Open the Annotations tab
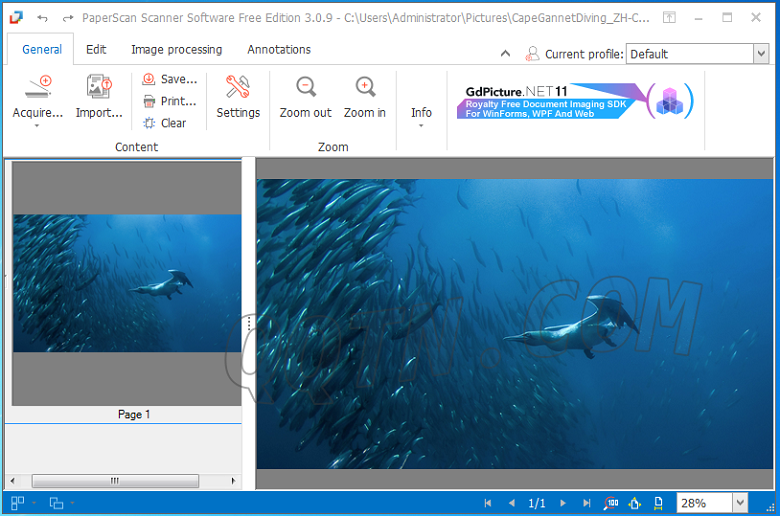Screen dimensions: 780x516 pos(279,49)
